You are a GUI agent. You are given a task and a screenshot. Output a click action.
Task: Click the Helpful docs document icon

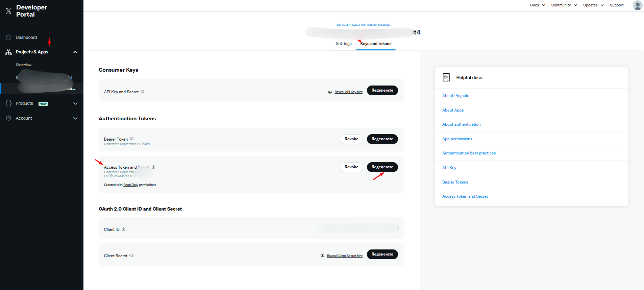pos(446,78)
